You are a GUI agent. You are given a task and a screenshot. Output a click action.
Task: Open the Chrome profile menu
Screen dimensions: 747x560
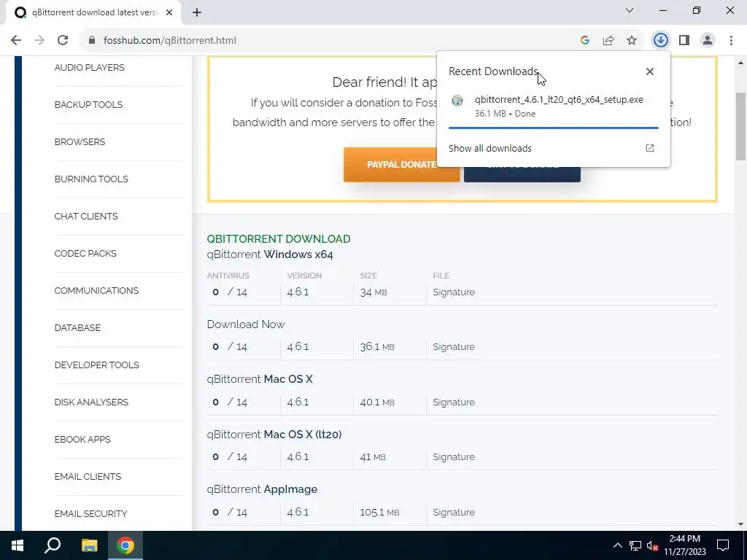pos(708,41)
